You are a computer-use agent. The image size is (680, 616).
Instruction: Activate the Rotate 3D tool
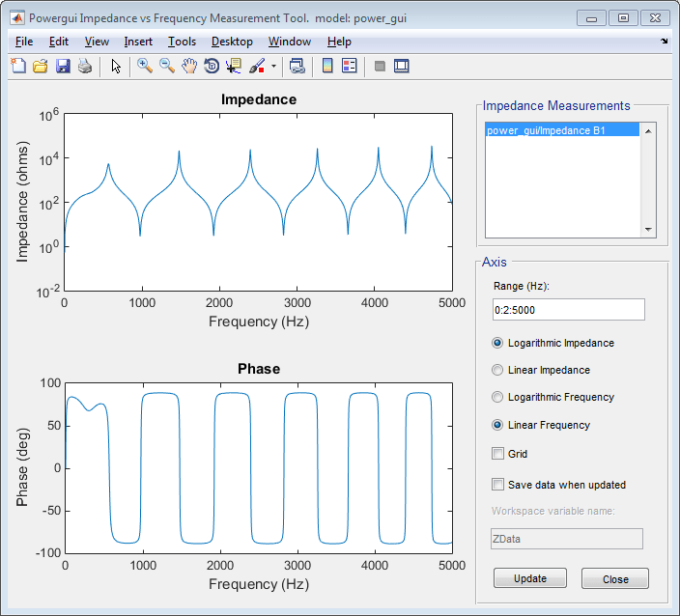point(212,66)
